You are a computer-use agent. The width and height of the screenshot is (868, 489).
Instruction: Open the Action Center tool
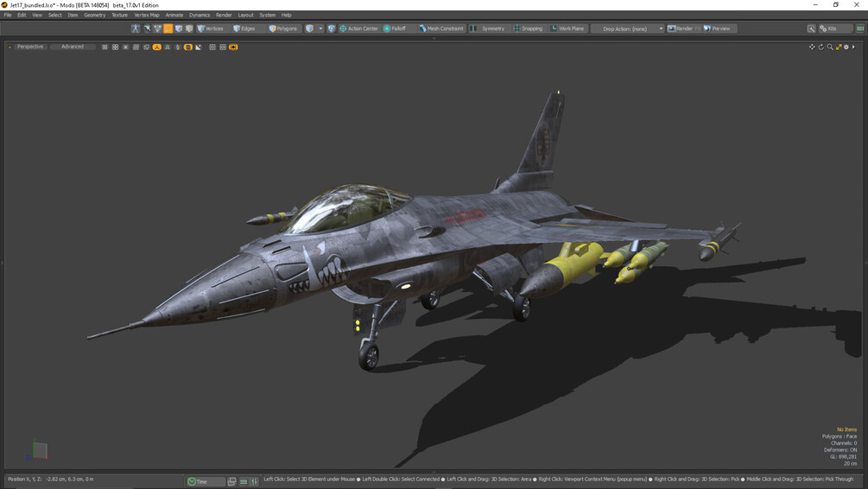click(x=358, y=29)
